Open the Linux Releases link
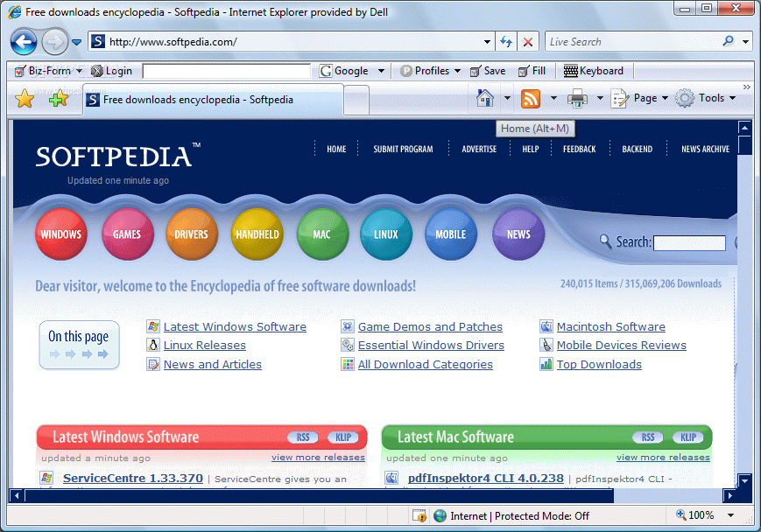This screenshot has height=532, width=761. [x=205, y=346]
